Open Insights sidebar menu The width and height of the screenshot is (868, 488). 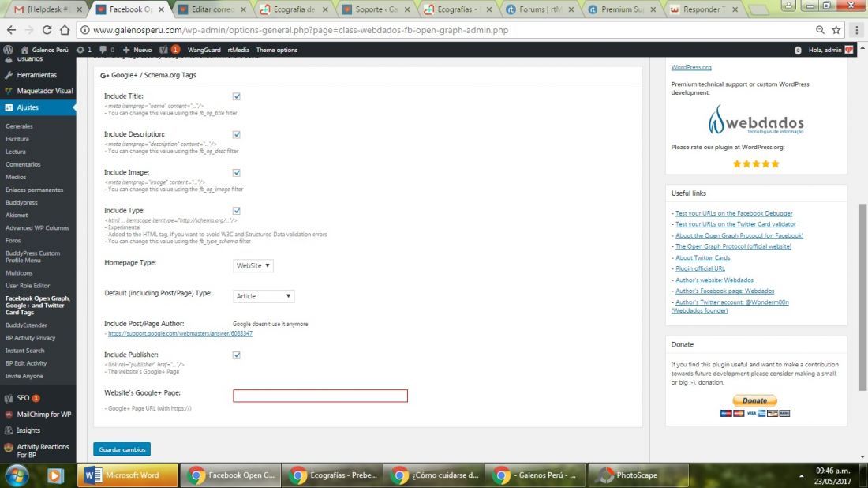coord(28,430)
